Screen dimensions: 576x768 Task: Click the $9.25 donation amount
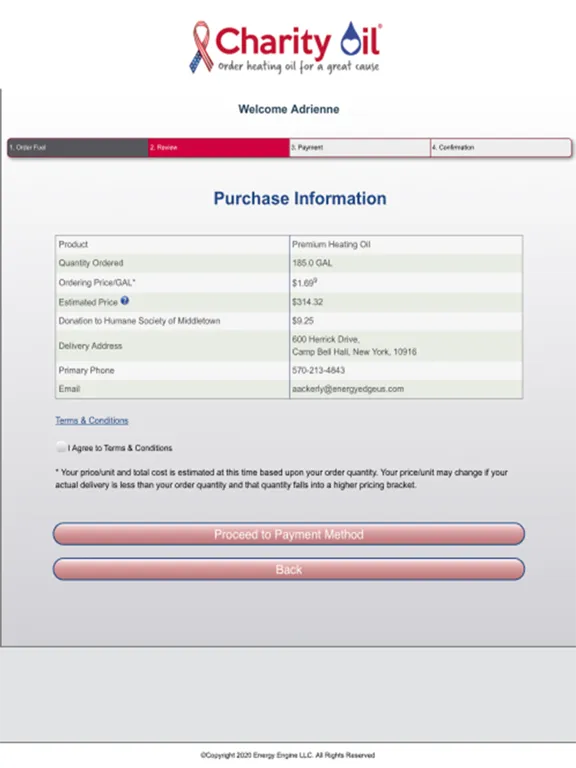click(303, 321)
